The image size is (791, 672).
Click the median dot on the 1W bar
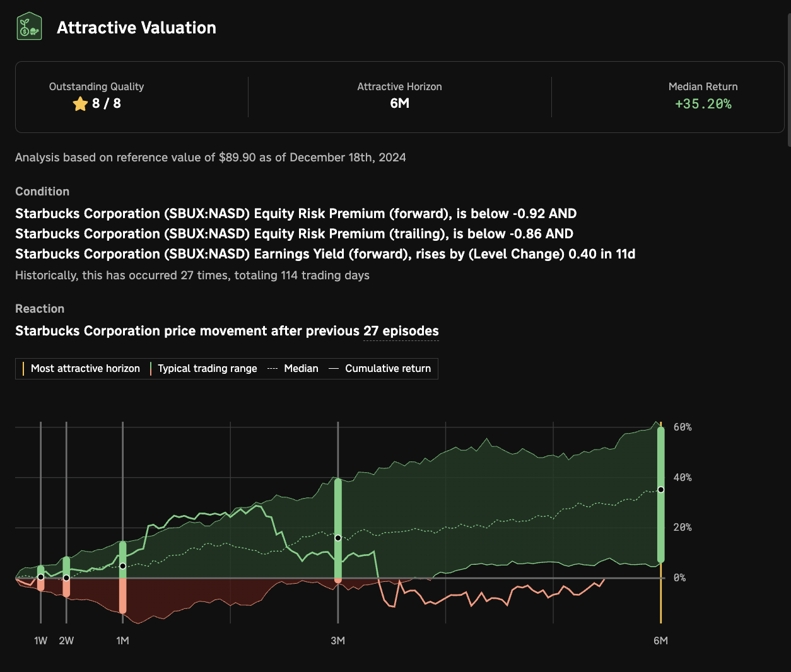click(41, 577)
